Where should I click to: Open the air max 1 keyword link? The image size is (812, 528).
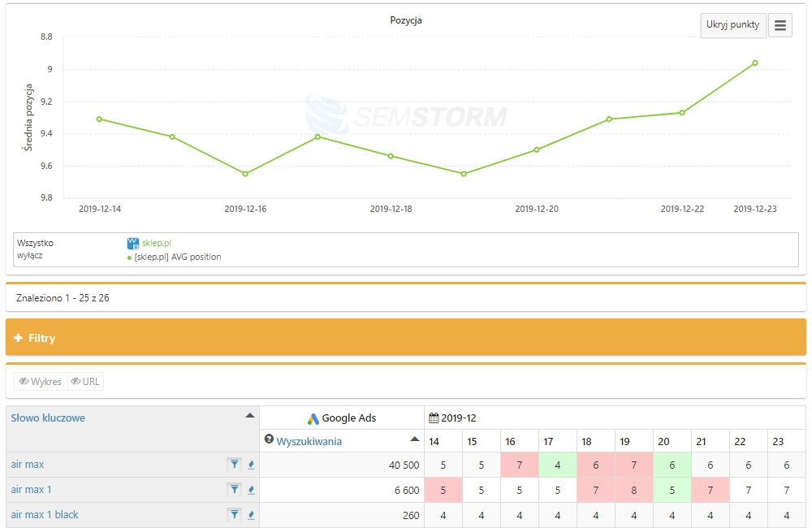click(31, 490)
